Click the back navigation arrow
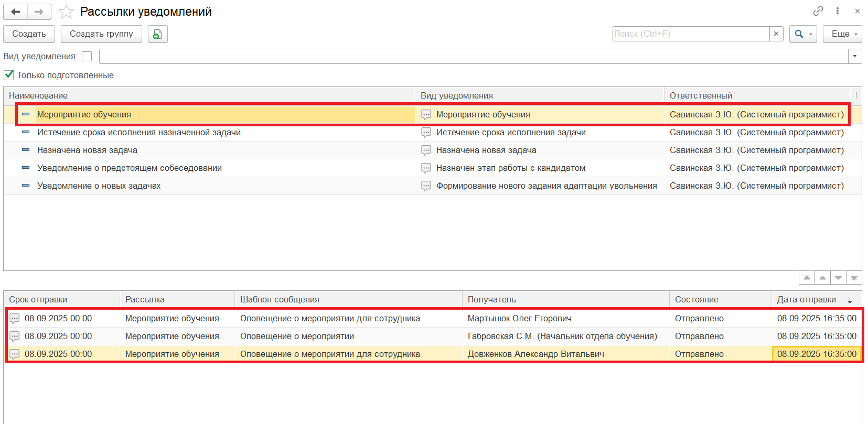The height and width of the screenshot is (424, 868). coord(16,12)
